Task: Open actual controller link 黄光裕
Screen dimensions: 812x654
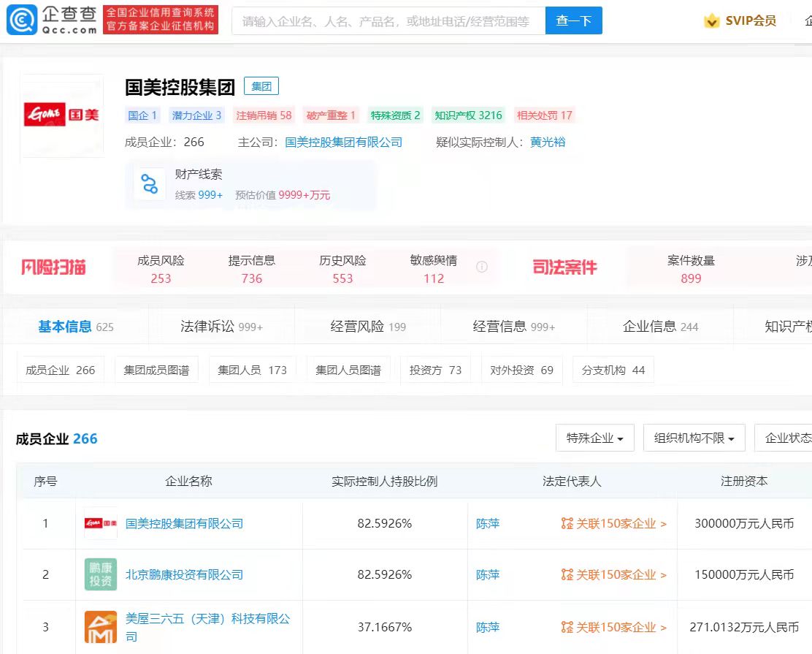Action: (x=548, y=142)
